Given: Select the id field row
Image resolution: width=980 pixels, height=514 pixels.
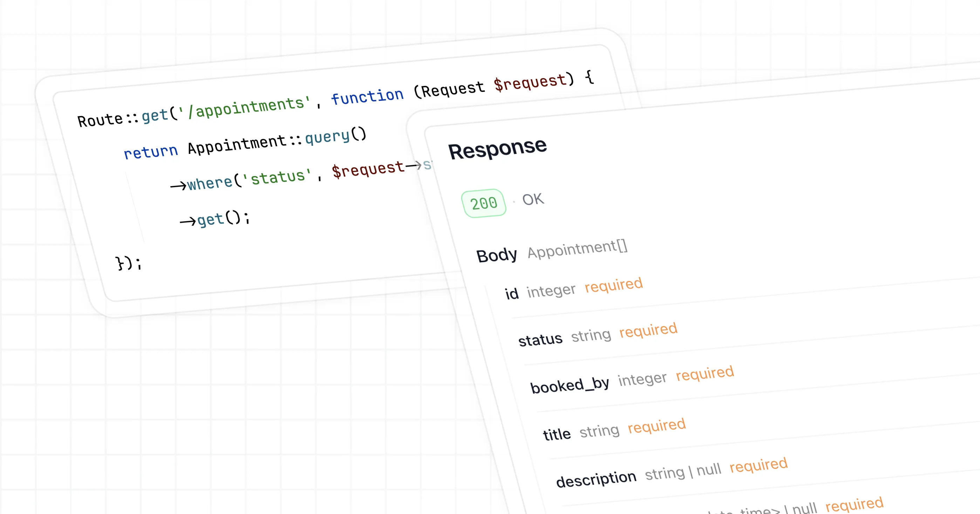Looking at the screenshot, I should coord(512,294).
